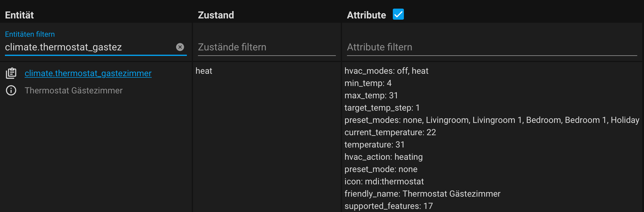
Task: Click the clipboard icon for climate.thermostat_gastezimmer
Action: 11,73
